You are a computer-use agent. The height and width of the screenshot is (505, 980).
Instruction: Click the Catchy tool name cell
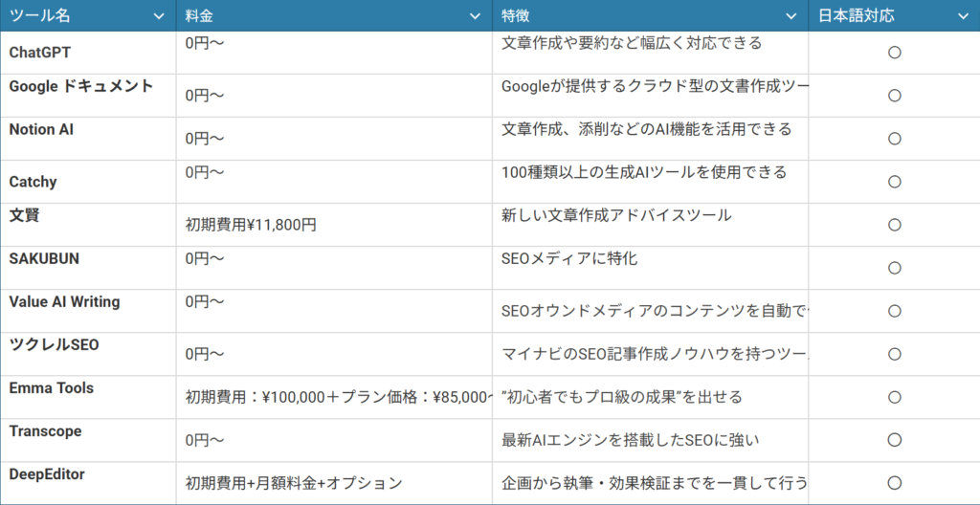(x=33, y=182)
